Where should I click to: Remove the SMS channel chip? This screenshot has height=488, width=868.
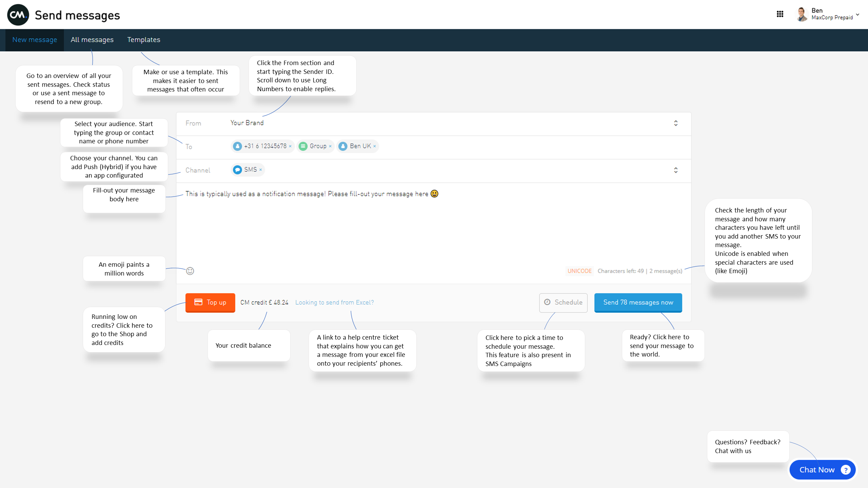click(260, 170)
